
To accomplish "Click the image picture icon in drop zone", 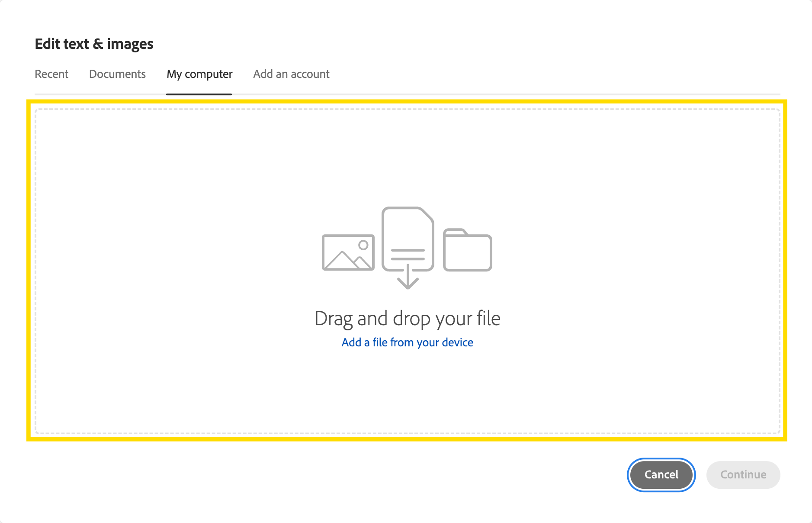I will pos(348,252).
